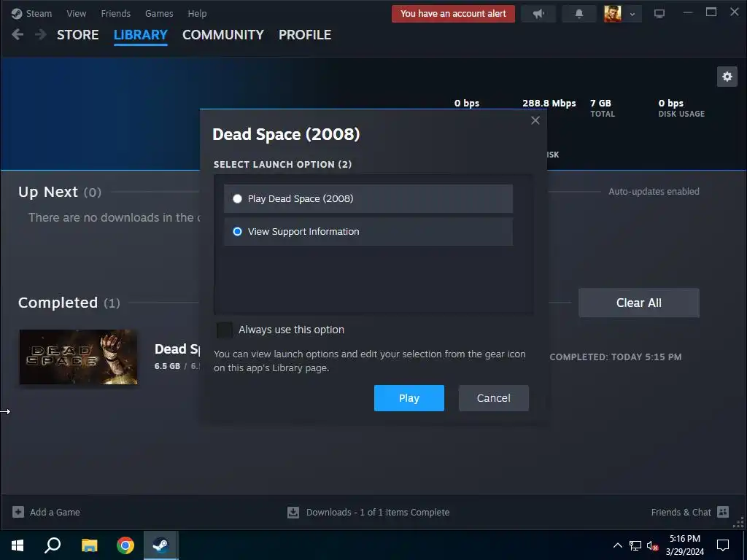Screen dimensions: 747x560
Task: Go back with the left arrow
Action: [18, 34]
